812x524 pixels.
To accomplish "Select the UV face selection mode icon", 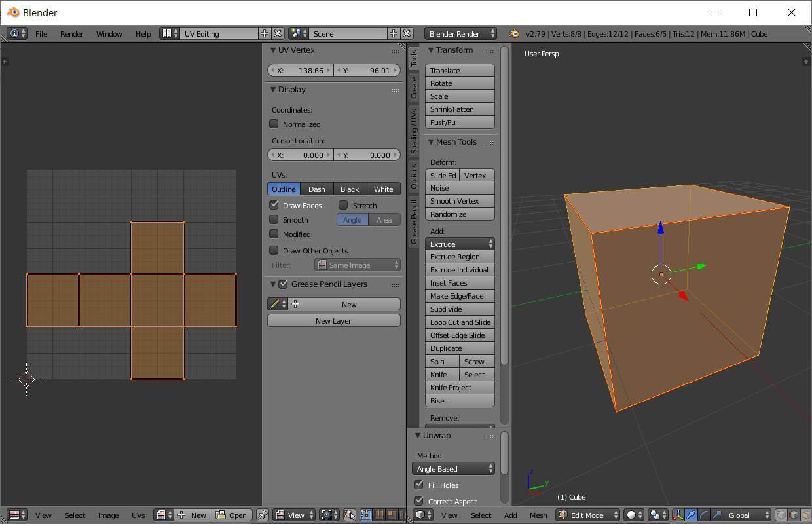I will coord(391,515).
